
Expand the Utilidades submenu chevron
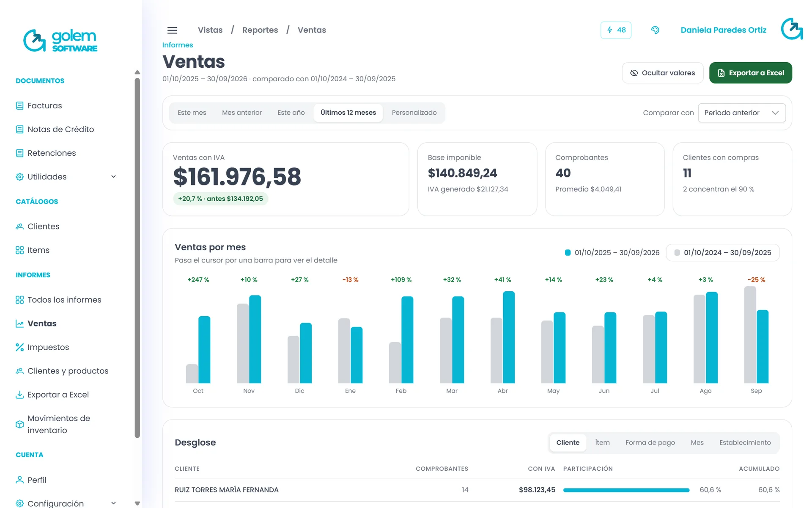(113, 177)
